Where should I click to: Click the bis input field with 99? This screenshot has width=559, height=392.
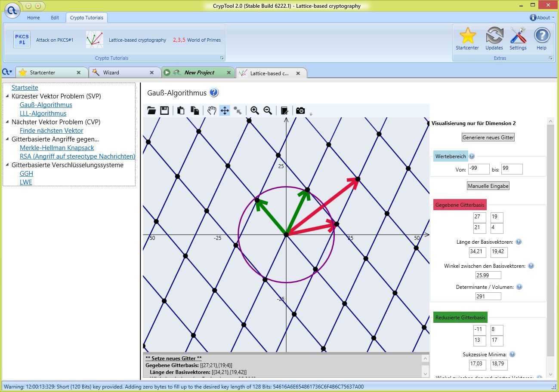(x=512, y=169)
